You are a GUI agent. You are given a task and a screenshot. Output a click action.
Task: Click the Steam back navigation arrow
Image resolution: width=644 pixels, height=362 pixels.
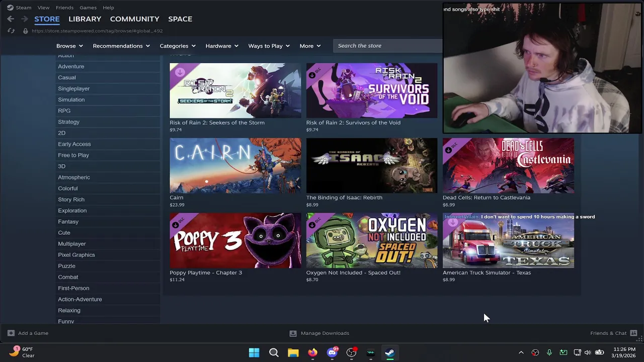(11, 19)
